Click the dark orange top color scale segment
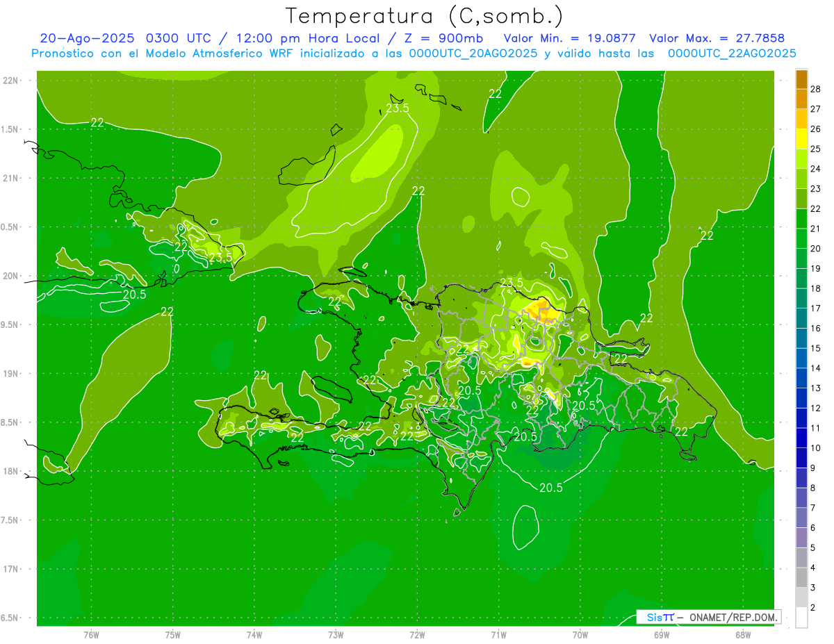 801,79
